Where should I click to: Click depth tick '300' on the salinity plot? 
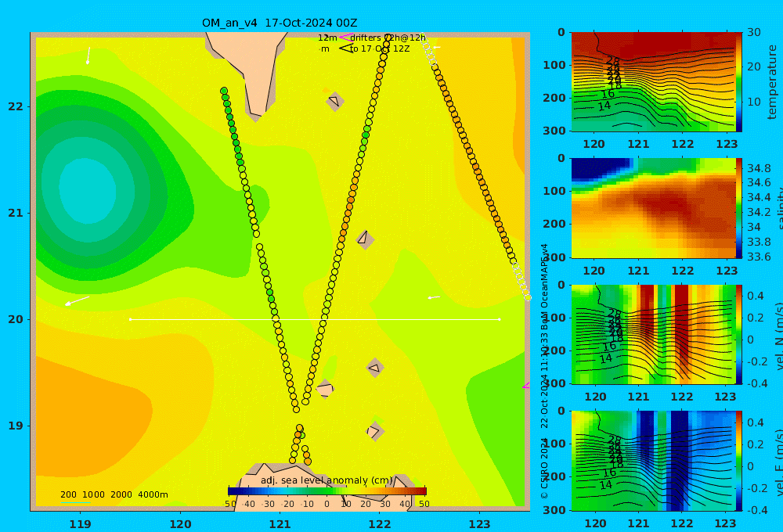554,257
